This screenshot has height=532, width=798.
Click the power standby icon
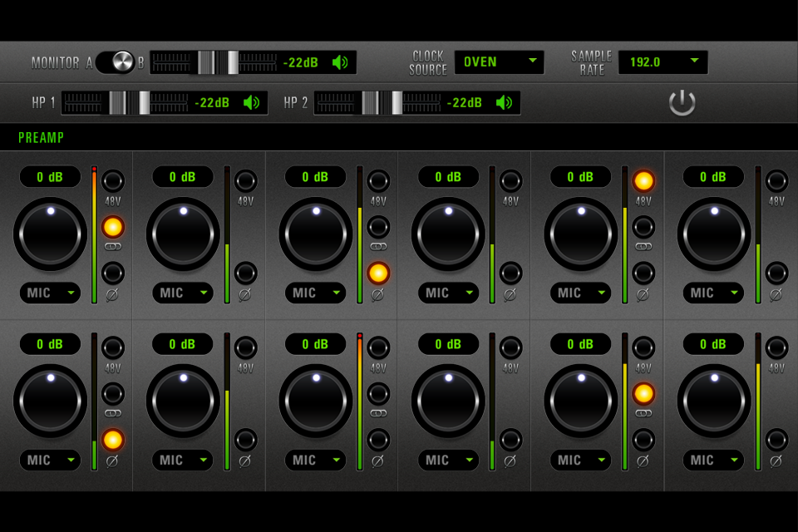[682, 103]
